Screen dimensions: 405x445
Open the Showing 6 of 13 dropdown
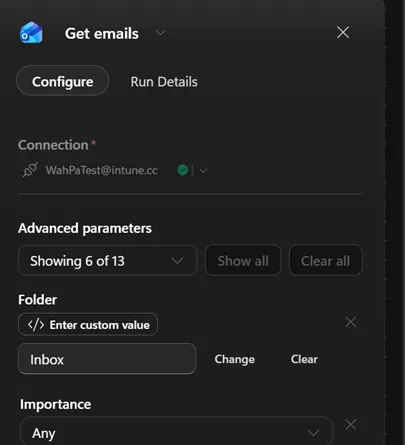(108, 261)
